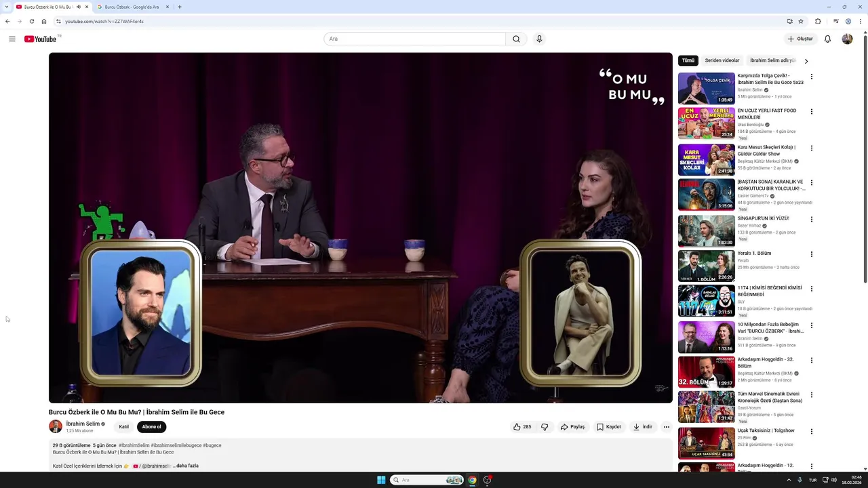Show more filter chips with arrow
Viewport: 868px width, 488px height.
806,61
